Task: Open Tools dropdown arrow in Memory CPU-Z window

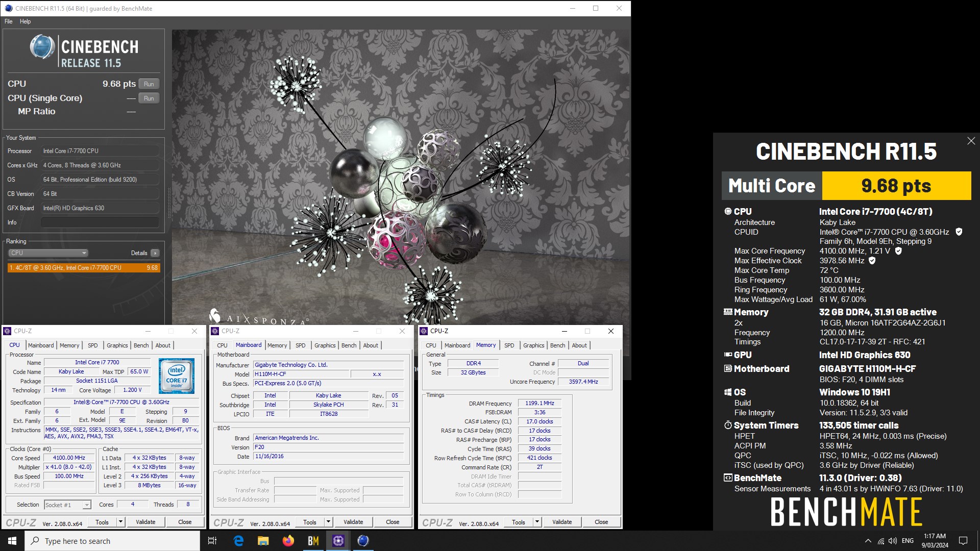Action: coord(537,522)
